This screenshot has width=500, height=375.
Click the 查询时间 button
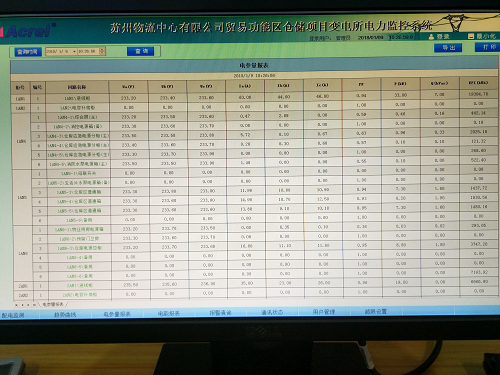[28, 52]
